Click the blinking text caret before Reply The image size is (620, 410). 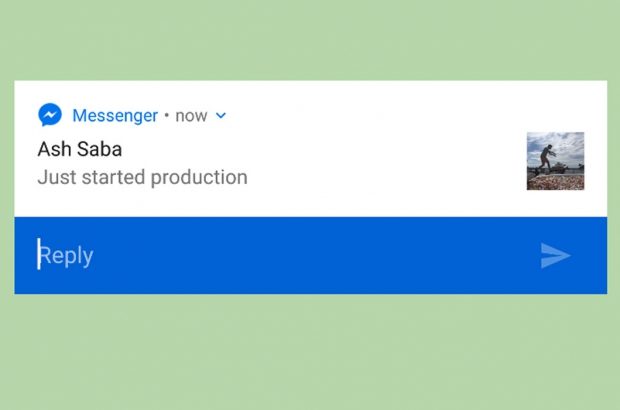click(39, 255)
